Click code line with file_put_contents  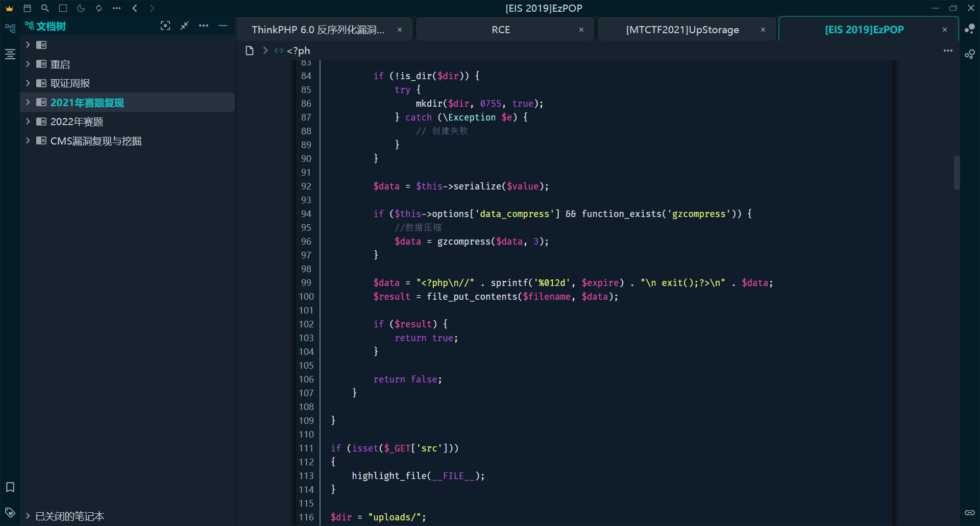496,297
